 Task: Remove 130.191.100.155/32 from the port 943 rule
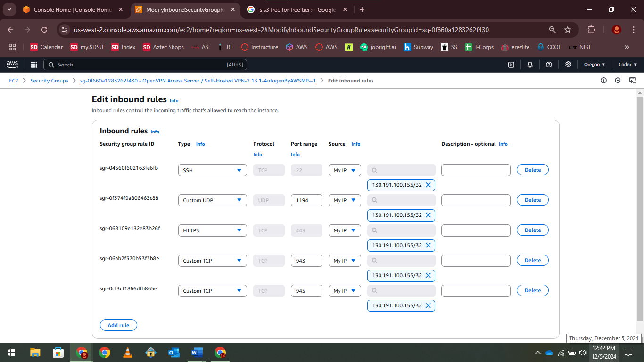(428, 276)
